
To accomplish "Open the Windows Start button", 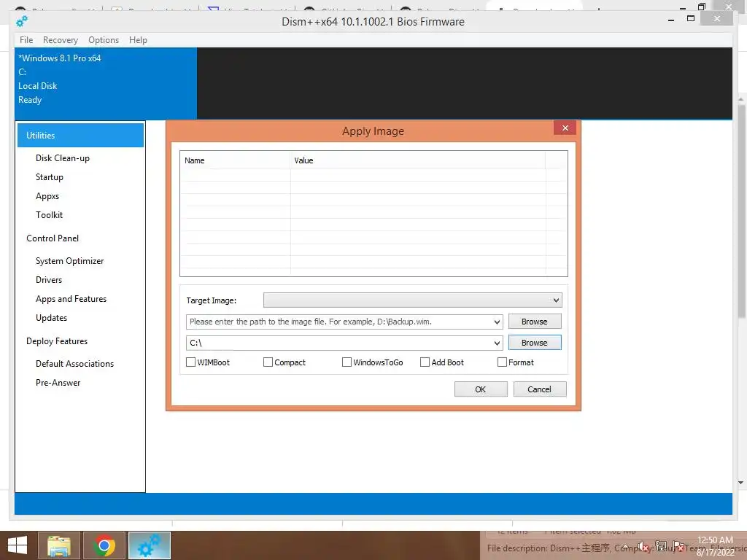I will click(x=18, y=545).
